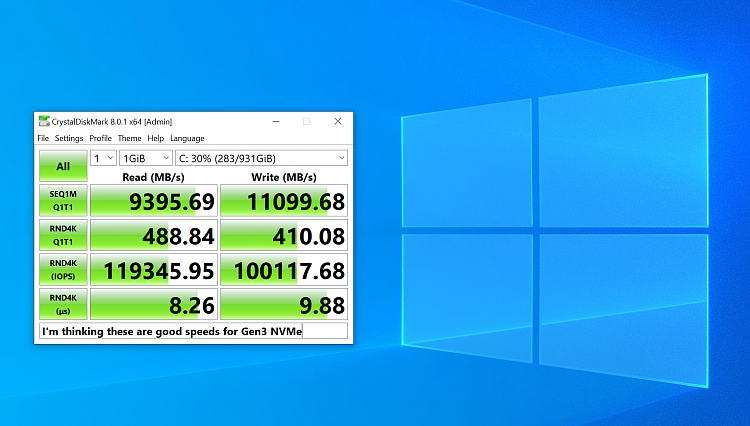Open the Settings menu

tap(69, 138)
